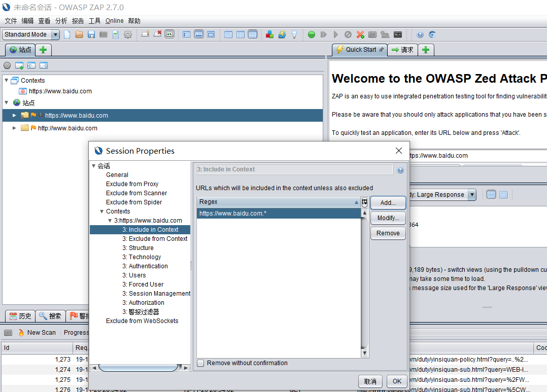Click the New Session page icon
The height and width of the screenshot is (392, 547).
point(67,34)
